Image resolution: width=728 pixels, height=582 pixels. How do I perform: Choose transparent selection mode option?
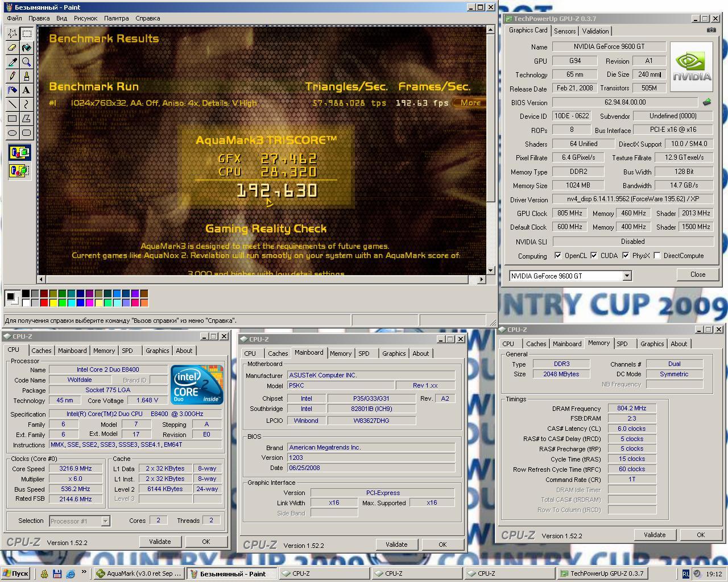(x=19, y=171)
